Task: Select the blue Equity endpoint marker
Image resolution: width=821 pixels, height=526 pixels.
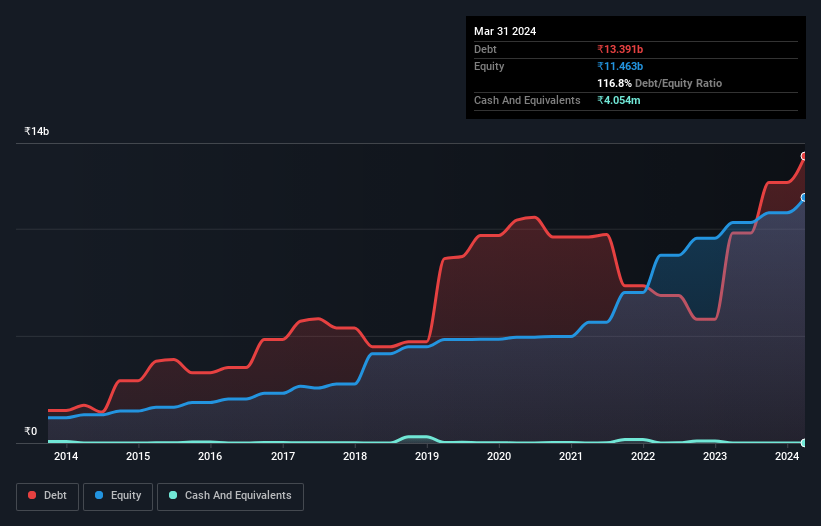Action: [x=804, y=197]
